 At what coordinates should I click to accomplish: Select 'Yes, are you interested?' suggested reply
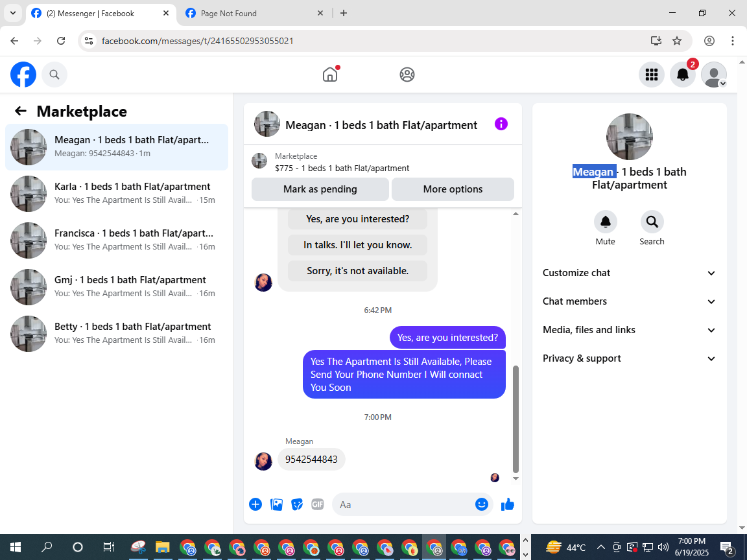[357, 219]
